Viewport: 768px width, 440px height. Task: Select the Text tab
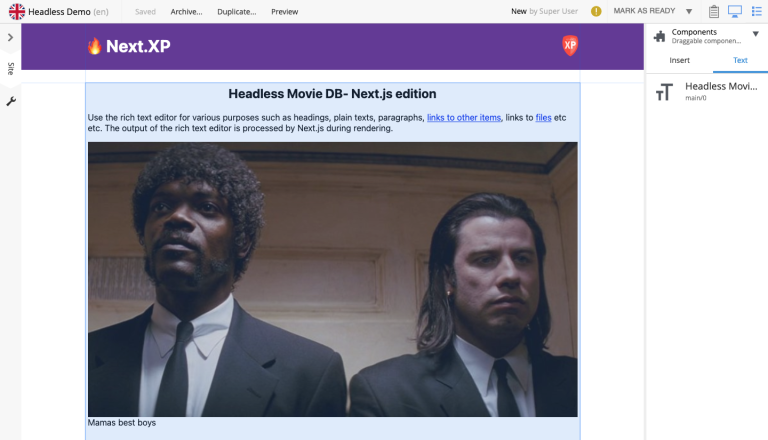(x=740, y=60)
